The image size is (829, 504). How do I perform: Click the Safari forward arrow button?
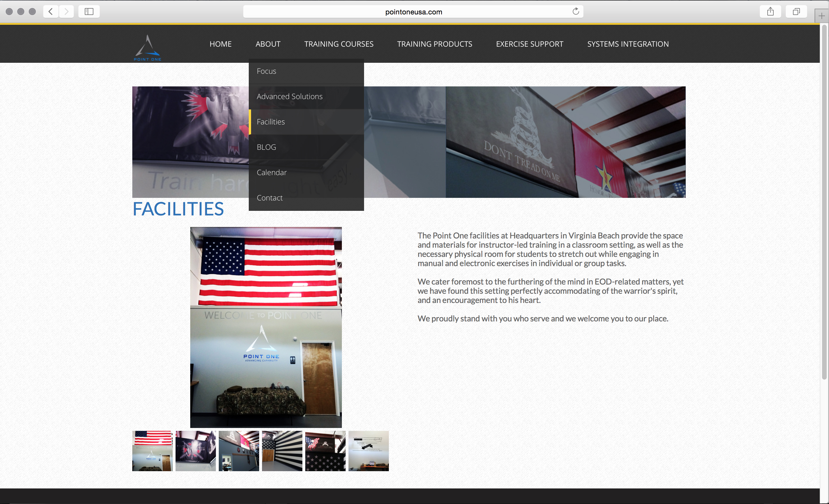pyautogui.click(x=66, y=12)
